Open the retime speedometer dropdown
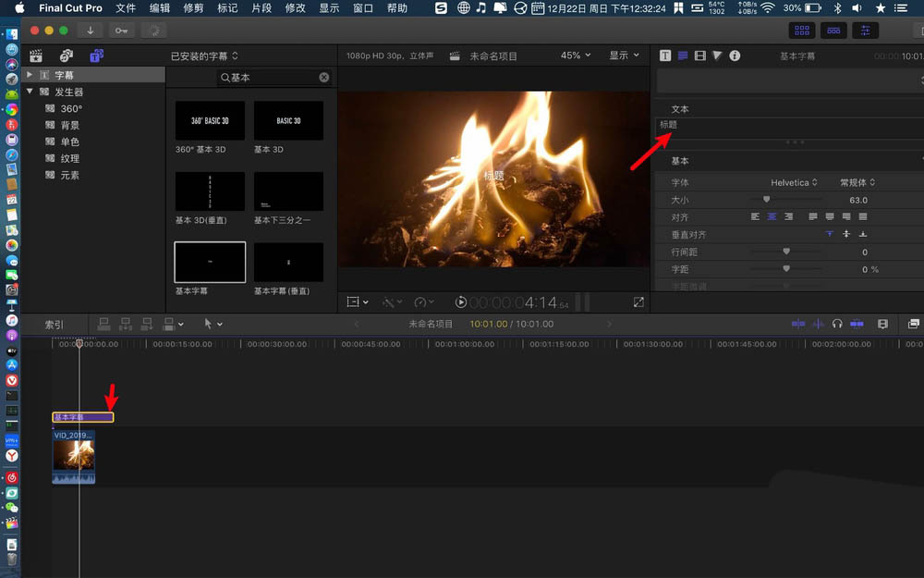 click(424, 302)
